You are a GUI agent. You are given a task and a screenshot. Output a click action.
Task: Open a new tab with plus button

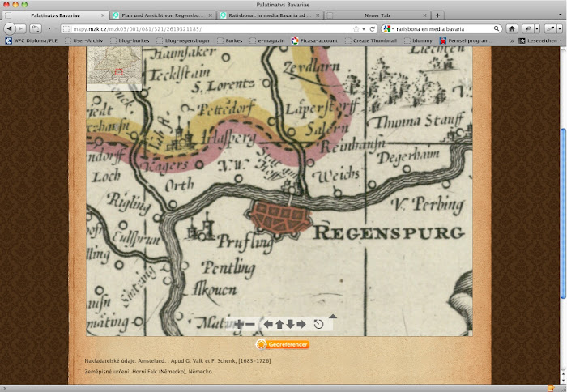click(x=437, y=15)
